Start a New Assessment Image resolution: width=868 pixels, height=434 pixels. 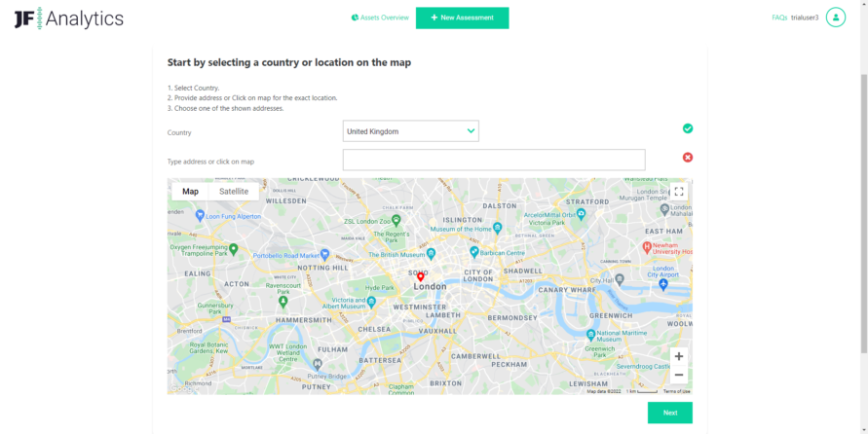click(462, 18)
